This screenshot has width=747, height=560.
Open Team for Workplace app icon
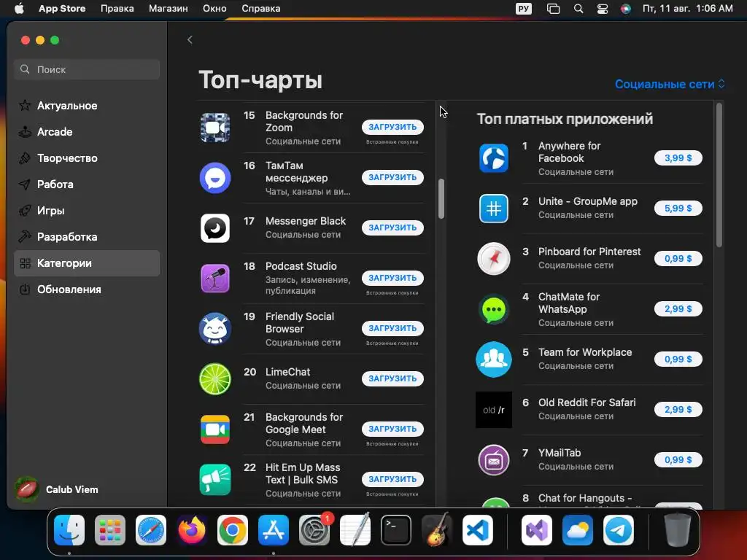coord(494,359)
